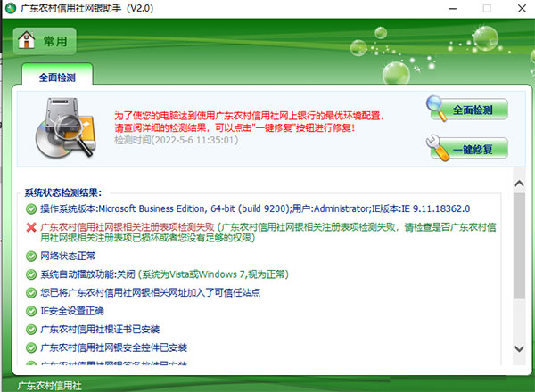This screenshot has width=535, height=392.
Task: Click green check beside IE安全设置正确
Action: coord(31,311)
